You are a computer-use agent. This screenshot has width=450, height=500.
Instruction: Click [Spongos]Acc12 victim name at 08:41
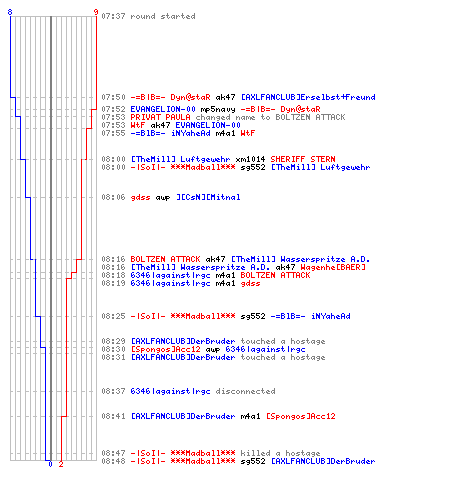(301, 416)
